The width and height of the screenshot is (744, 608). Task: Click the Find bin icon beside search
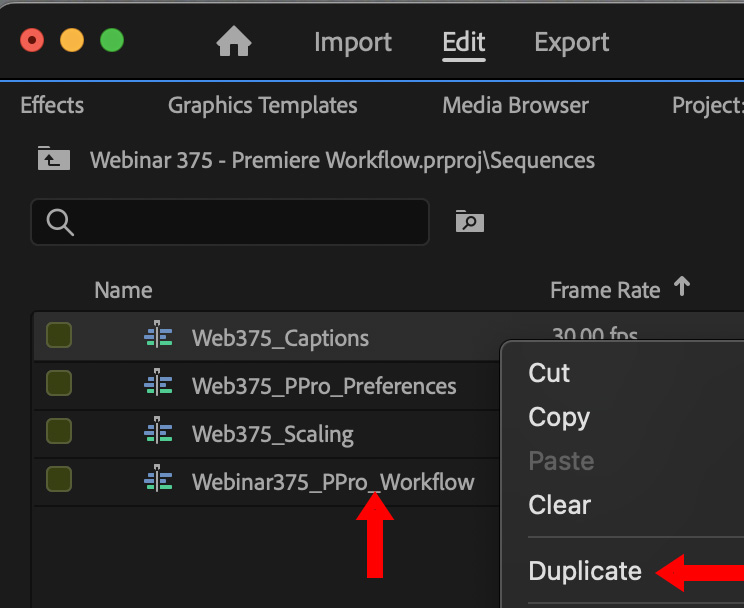point(469,221)
